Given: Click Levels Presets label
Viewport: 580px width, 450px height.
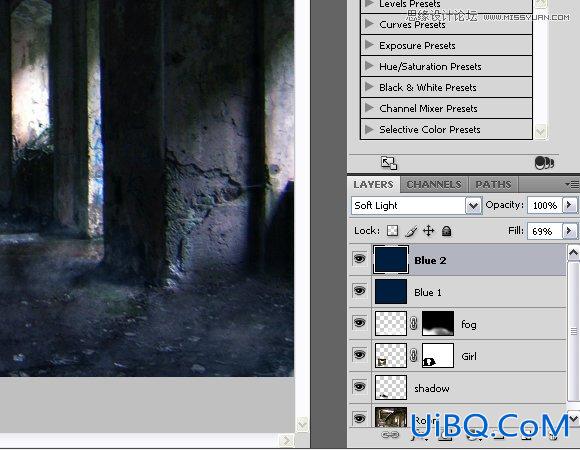Looking at the screenshot, I should point(410,4).
